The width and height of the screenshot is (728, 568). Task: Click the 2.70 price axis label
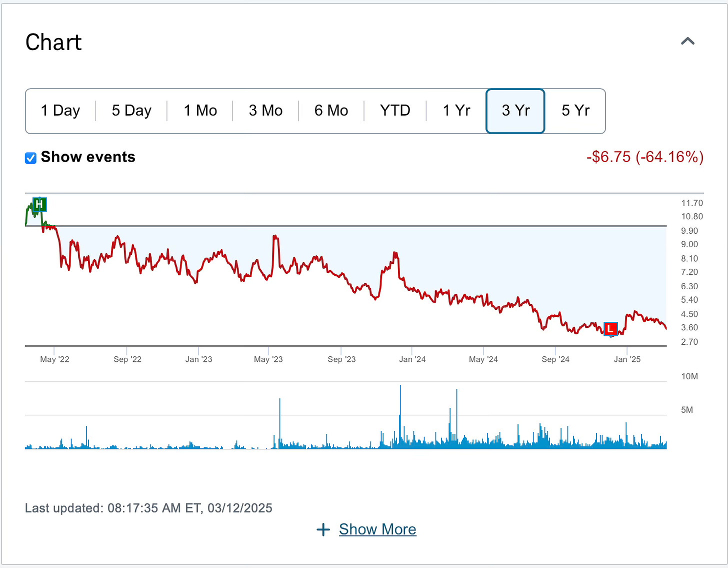point(689,342)
